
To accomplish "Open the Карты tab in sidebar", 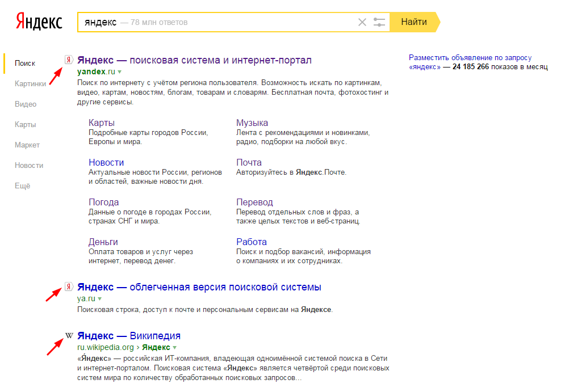I will click(x=26, y=125).
